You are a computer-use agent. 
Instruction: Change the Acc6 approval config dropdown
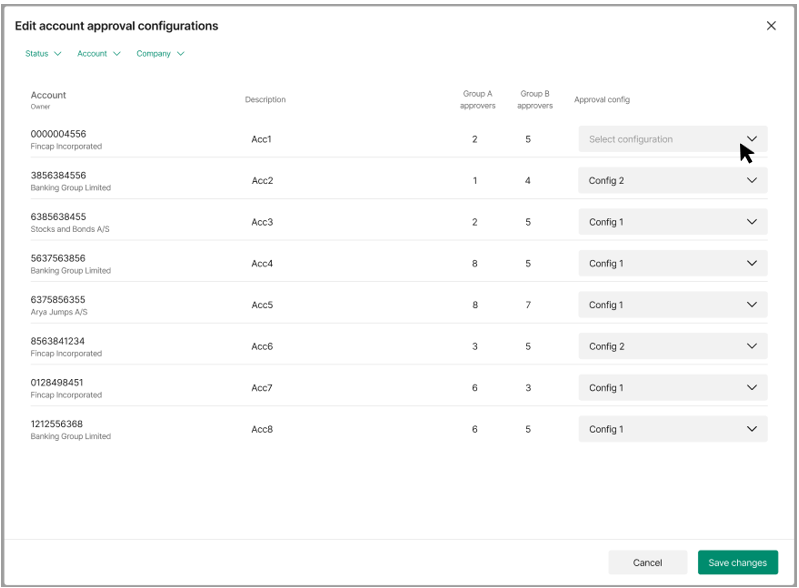(x=672, y=346)
